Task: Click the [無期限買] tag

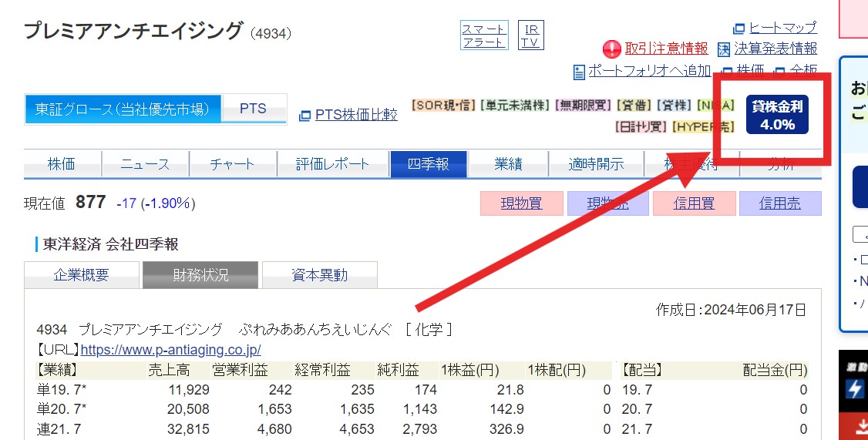Action: point(584,105)
